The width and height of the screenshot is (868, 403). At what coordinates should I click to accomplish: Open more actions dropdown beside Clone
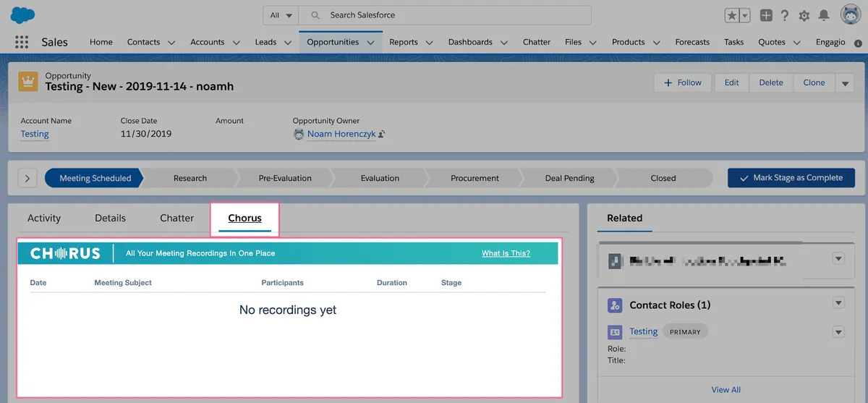pos(845,83)
